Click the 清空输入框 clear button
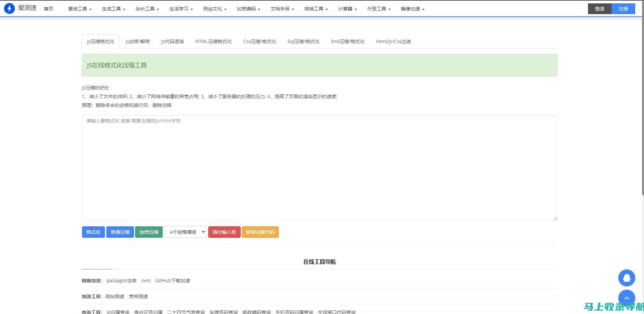 click(x=224, y=232)
